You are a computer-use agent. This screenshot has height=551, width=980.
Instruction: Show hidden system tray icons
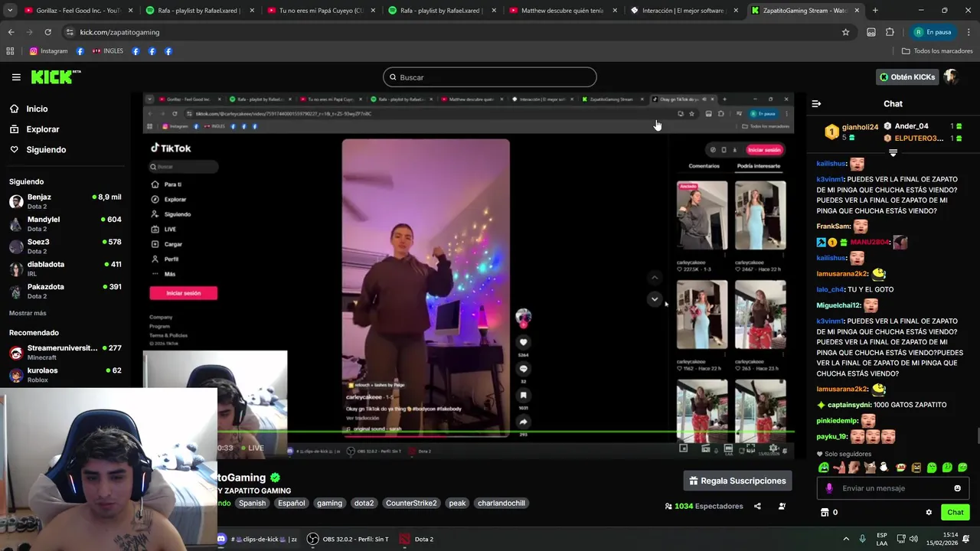click(x=846, y=539)
